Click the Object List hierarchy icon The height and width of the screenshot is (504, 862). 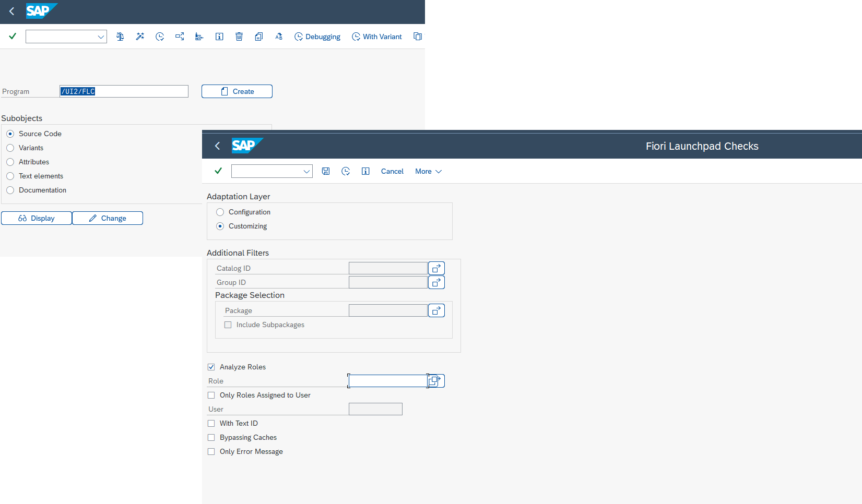(199, 37)
